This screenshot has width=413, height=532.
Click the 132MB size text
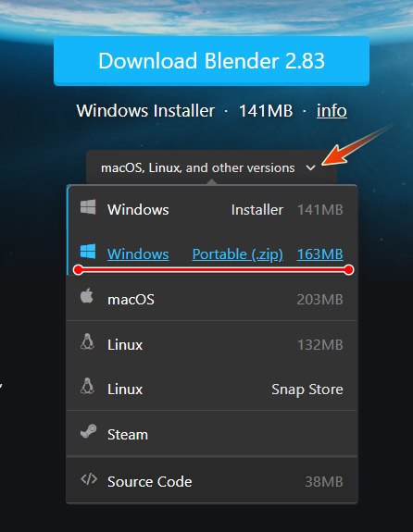320,345
